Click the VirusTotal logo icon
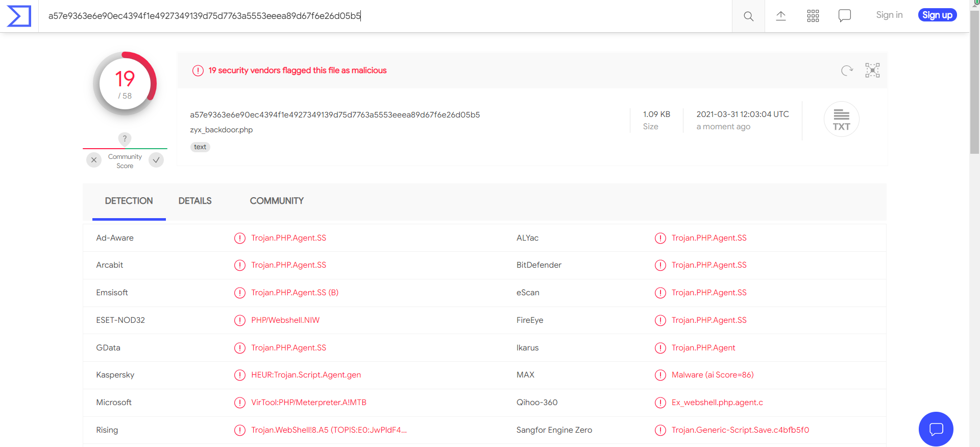Image resolution: width=980 pixels, height=447 pixels. tap(19, 16)
